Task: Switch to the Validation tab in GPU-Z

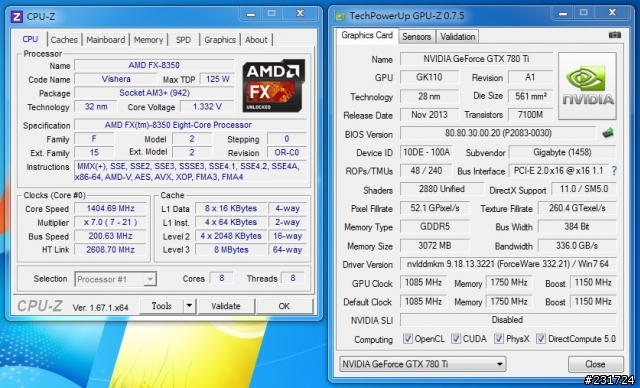Action: point(458,36)
